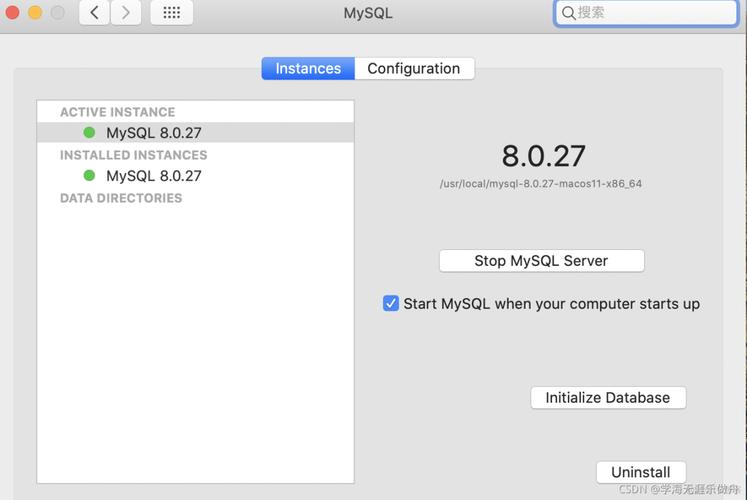Screen dimensions: 747x500
Task: Show all preferences grid icon
Action: (172, 13)
